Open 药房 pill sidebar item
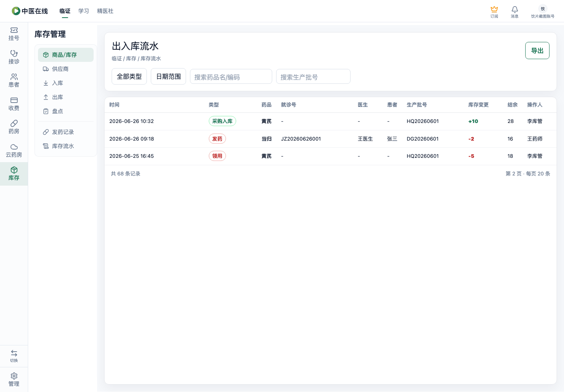This screenshot has height=392, width=564. 14,127
